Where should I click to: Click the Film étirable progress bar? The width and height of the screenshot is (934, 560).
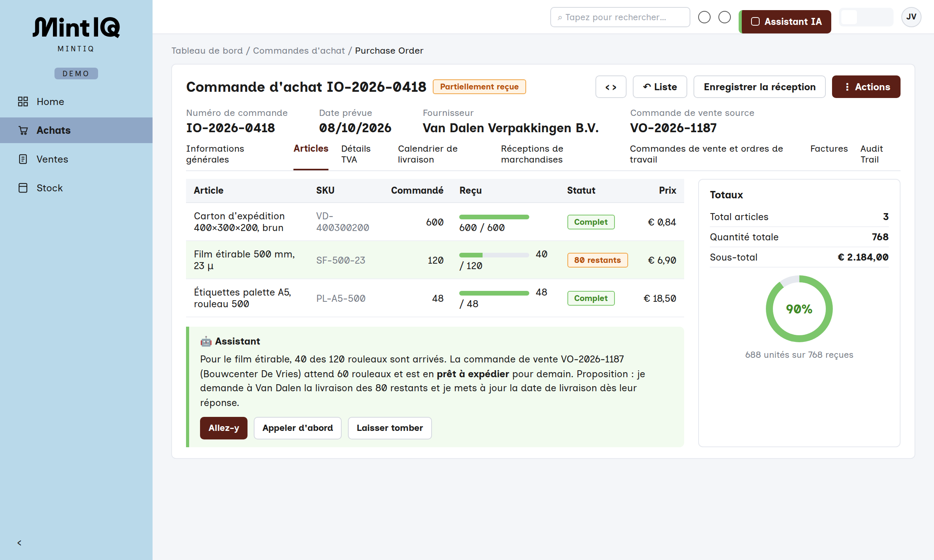pyautogui.click(x=494, y=255)
